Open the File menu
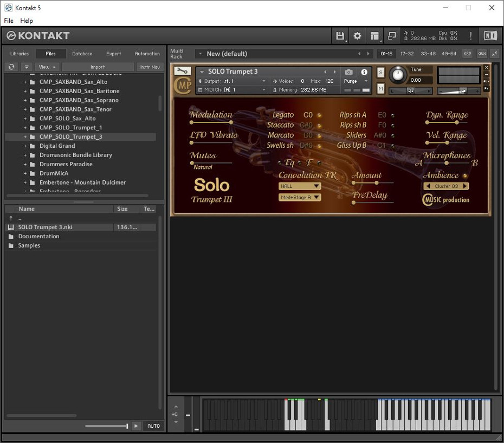 pyautogui.click(x=9, y=21)
